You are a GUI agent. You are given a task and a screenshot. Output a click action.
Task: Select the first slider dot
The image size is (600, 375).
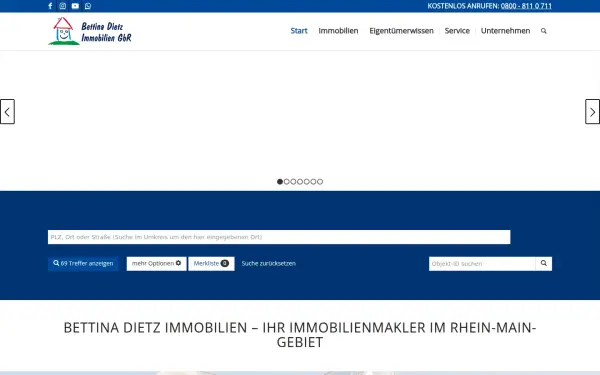pyautogui.click(x=280, y=182)
